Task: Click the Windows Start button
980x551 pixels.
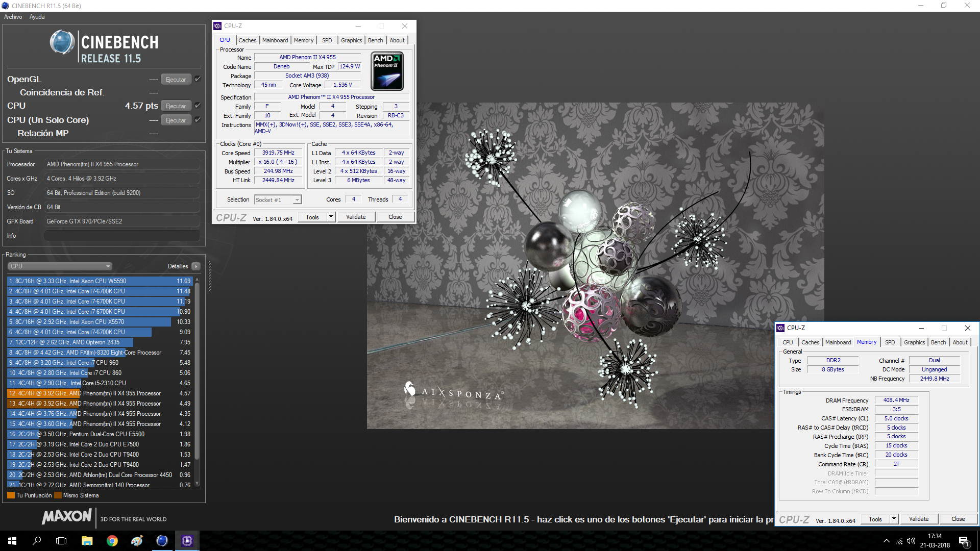Action: pyautogui.click(x=12, y=541)
